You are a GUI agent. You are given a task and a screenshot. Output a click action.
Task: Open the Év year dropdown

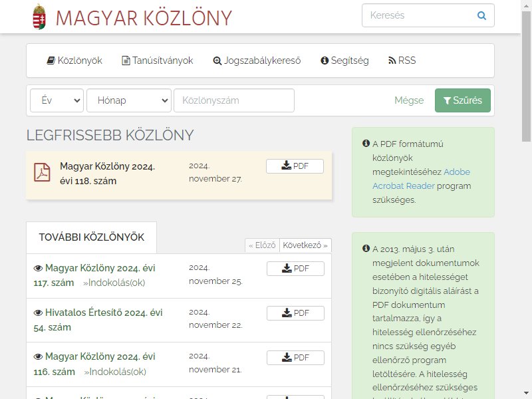tap(57, 100)
